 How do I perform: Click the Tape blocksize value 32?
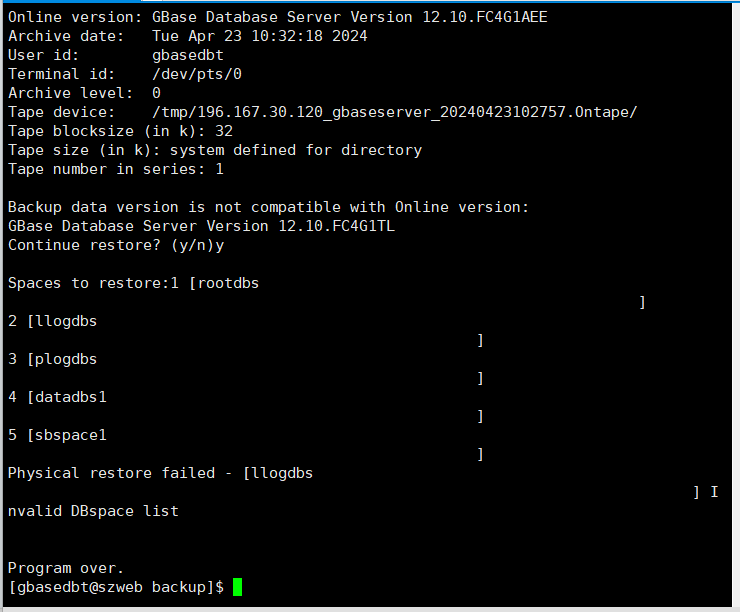tap(224, 131)
